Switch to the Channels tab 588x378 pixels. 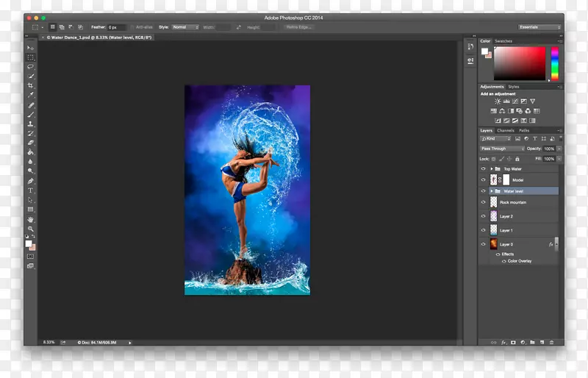pyautogui.click(x=505, y=130)
